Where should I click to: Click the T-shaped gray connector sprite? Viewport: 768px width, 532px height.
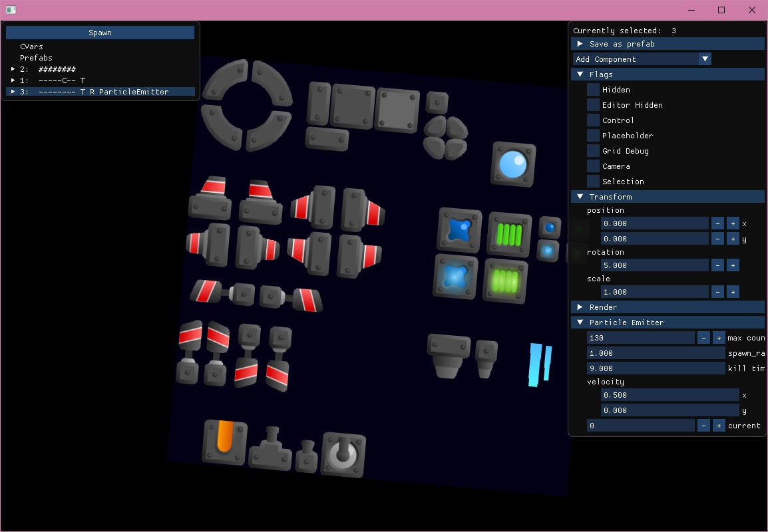270,448
